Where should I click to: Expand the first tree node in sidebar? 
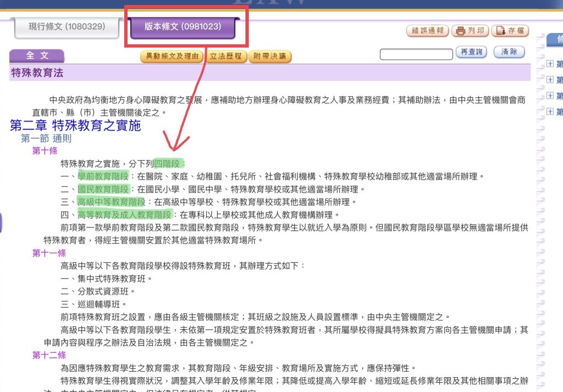(550, 64)
